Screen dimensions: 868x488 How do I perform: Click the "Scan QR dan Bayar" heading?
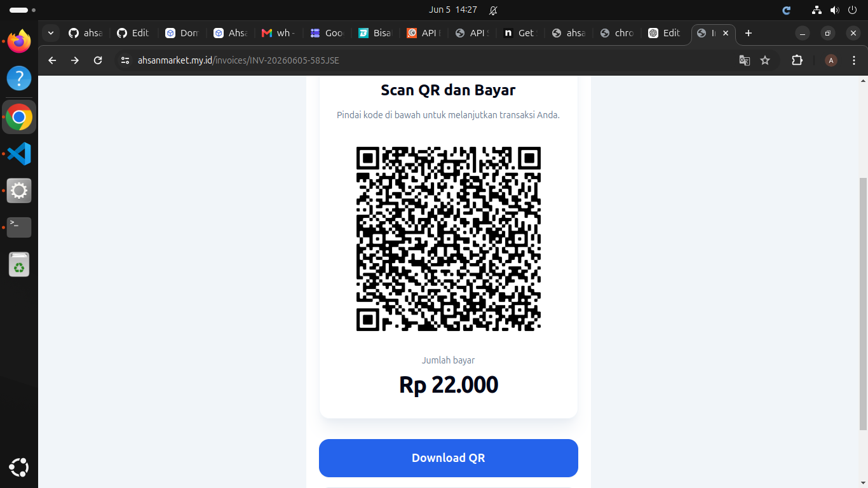pyautogui.click(x=448, y=90)
